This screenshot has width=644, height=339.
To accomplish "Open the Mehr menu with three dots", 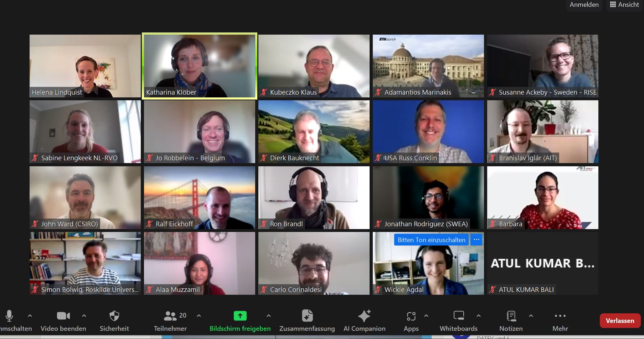I will point(560,316).
